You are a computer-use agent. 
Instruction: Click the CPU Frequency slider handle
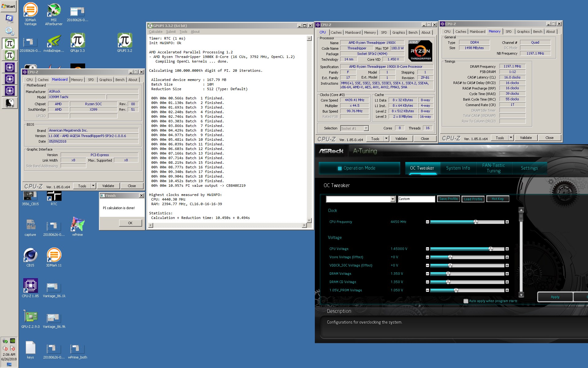pos(476,222)
